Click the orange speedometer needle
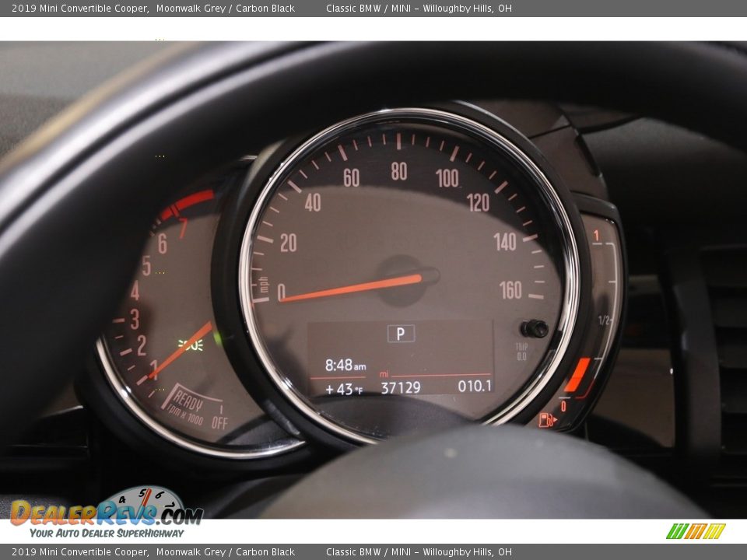 (352, 287)
